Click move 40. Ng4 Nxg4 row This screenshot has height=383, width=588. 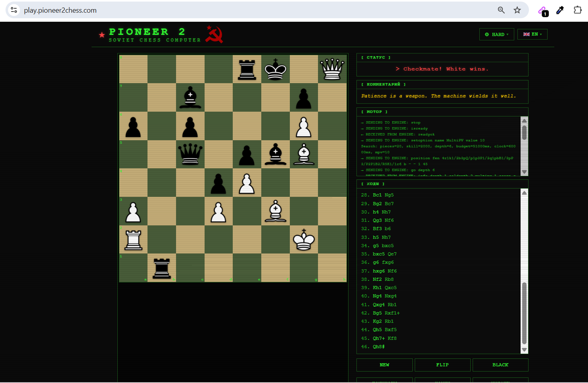tap(379, 296)
